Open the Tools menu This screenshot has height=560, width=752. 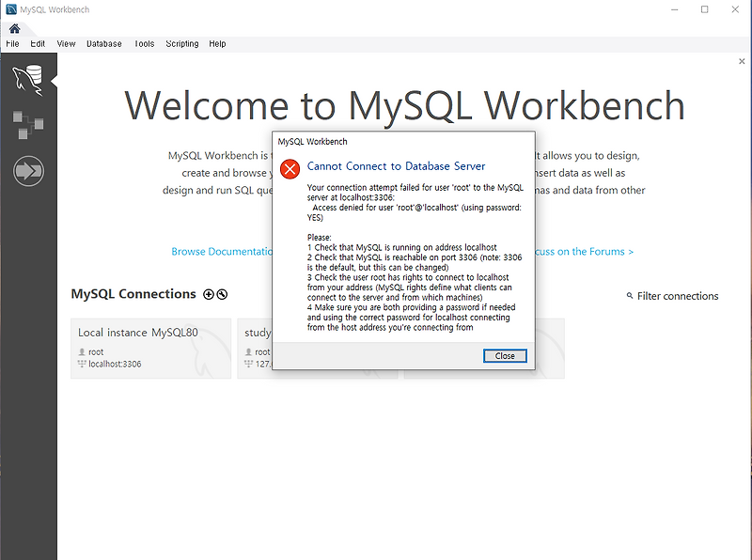[144, 43]
